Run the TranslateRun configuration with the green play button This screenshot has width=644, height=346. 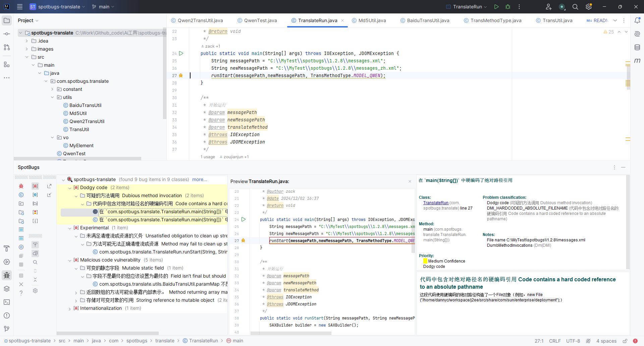[496, 7]
